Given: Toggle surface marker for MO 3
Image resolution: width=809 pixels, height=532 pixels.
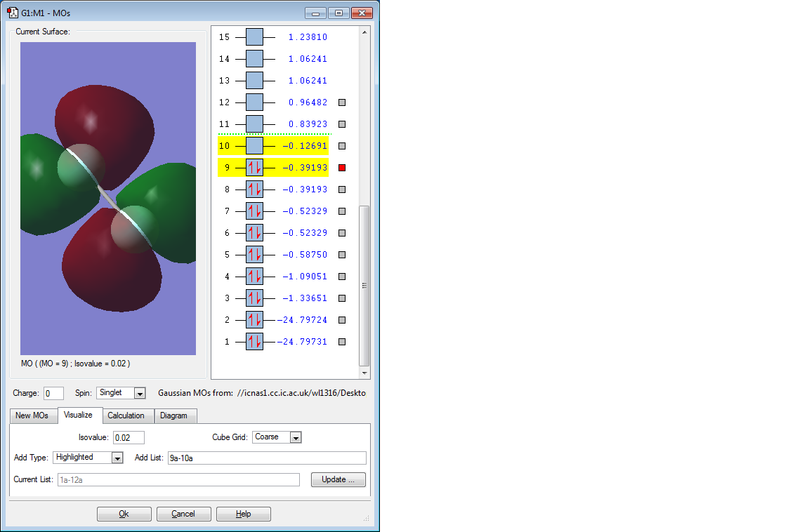Looking at the screenshot, I should click(x=342, y=298).
